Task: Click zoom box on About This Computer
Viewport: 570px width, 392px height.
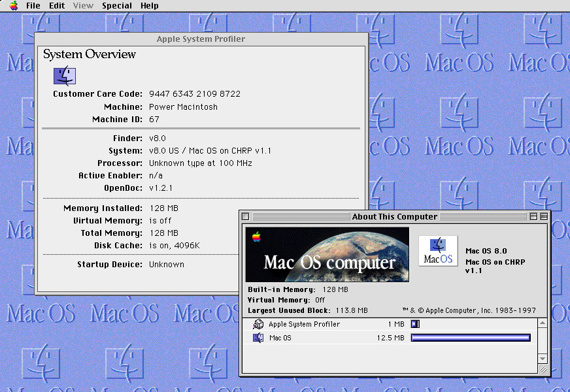Action: pyautogui.click(x=533, y=217)
